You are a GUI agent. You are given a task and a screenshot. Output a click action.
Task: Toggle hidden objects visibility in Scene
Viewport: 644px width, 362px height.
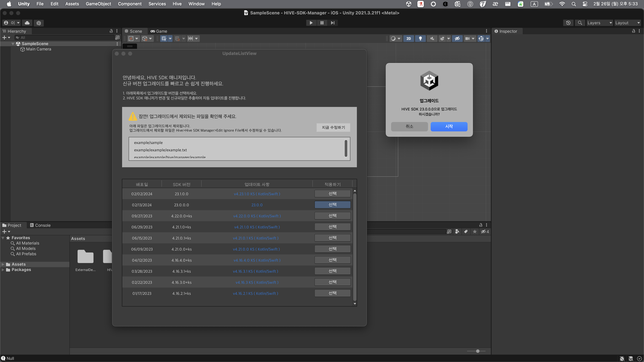[457, 39]
